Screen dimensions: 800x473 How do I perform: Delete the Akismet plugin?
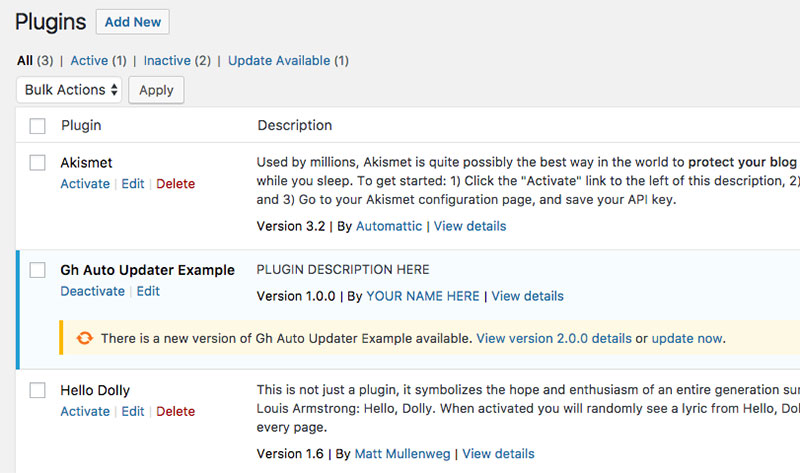(x=176, y=184)
